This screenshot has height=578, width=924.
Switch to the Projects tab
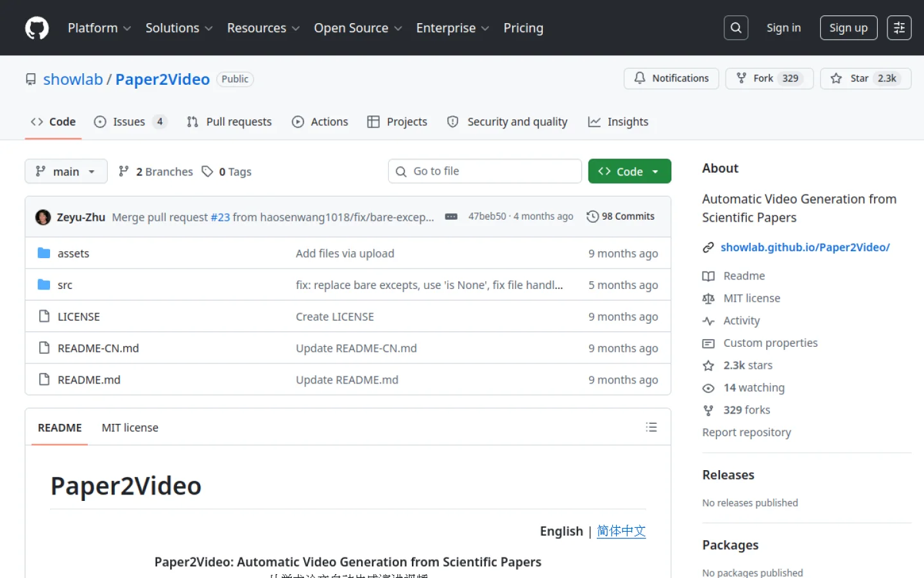[397, 122]
